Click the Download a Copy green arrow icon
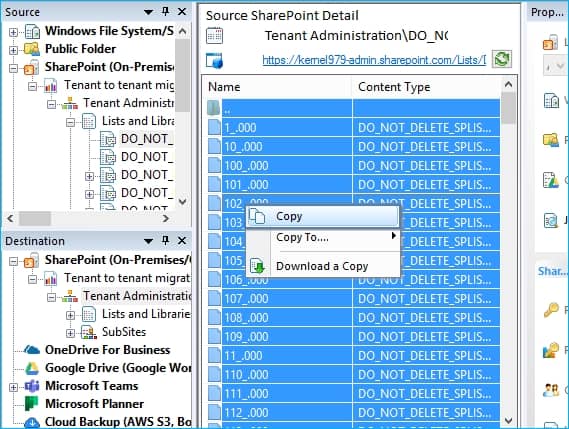 258,266
